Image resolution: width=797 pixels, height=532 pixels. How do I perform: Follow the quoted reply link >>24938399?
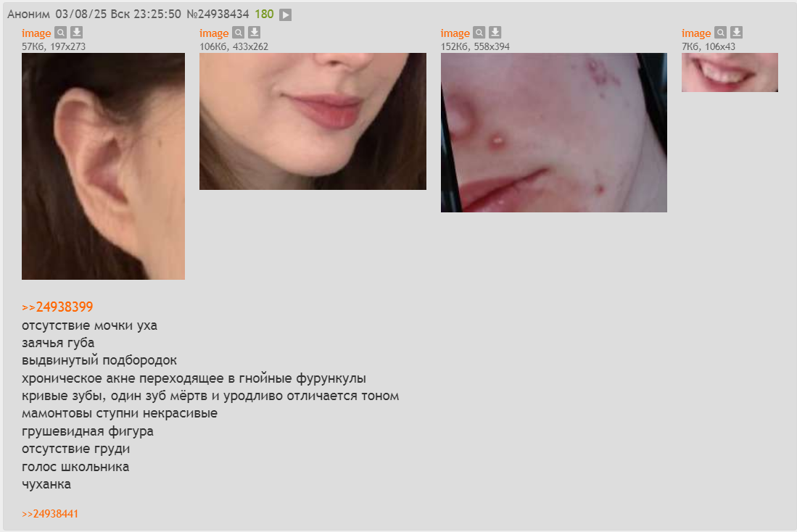point(57,307)
